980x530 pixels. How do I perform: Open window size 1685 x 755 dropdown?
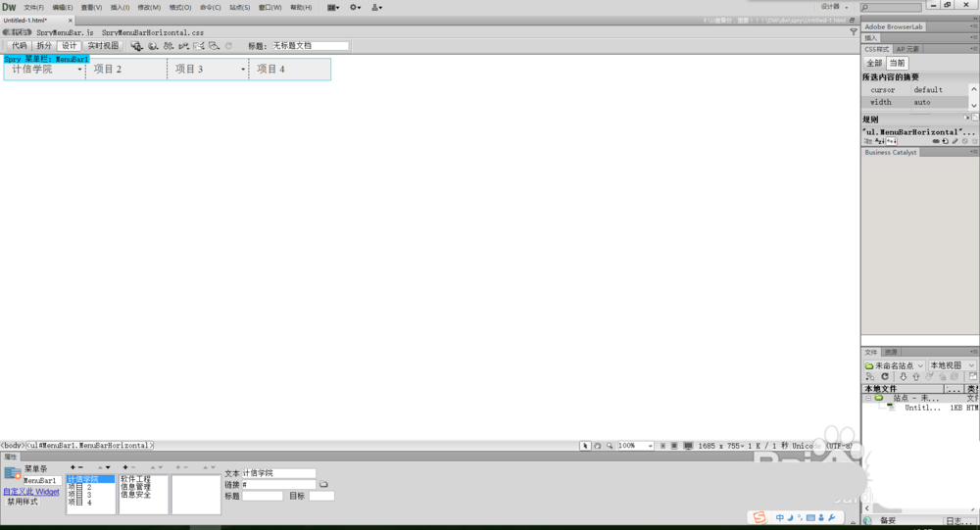[x=721, y=446]
